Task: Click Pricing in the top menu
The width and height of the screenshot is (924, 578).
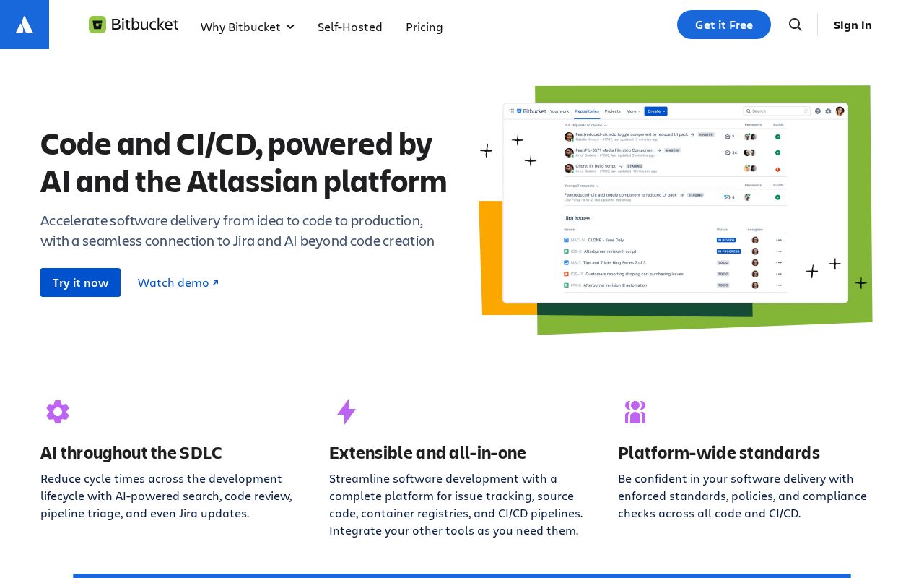Action: [424, 27]
